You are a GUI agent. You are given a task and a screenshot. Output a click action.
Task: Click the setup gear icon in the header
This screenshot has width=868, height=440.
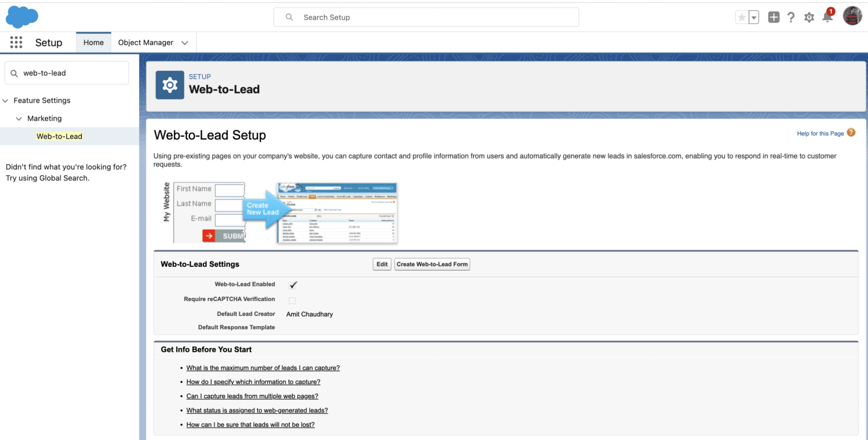coord(809,17)
